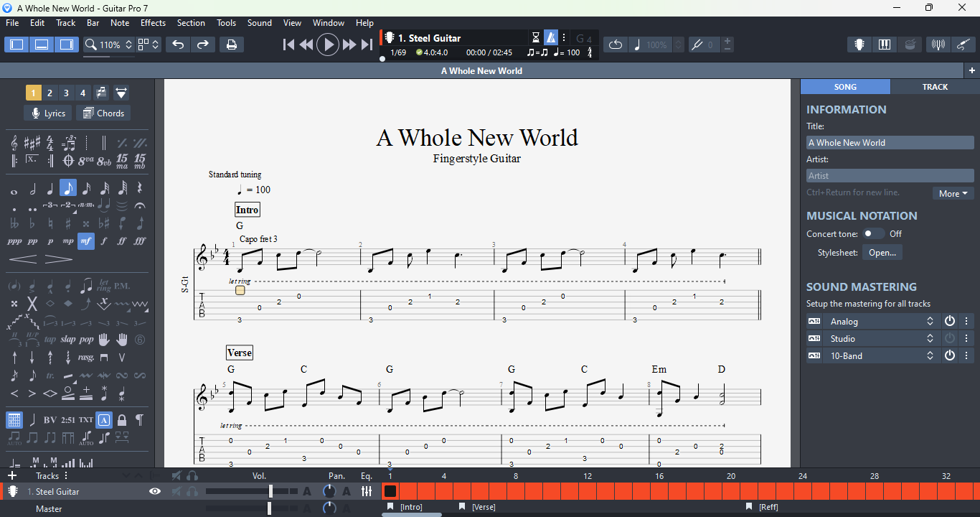Open the Studio effect selector
The image size is (980, 517).
point(882,338)
